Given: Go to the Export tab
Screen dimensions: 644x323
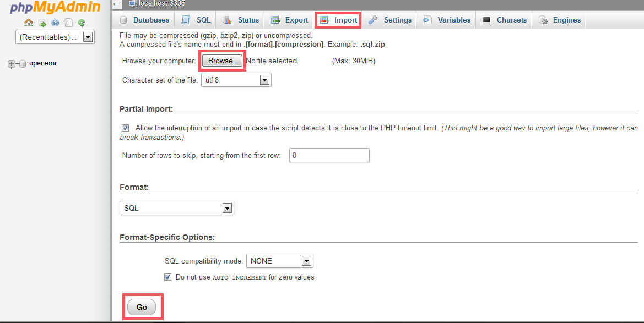Looking at the screenshot, I should (x=290, y=20).
